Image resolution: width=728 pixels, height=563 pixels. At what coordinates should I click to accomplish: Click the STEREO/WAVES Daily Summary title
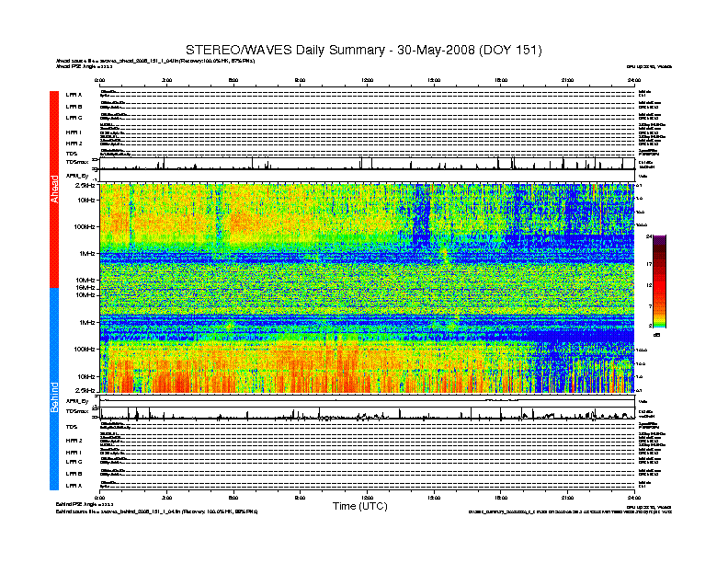pos(363,50)
